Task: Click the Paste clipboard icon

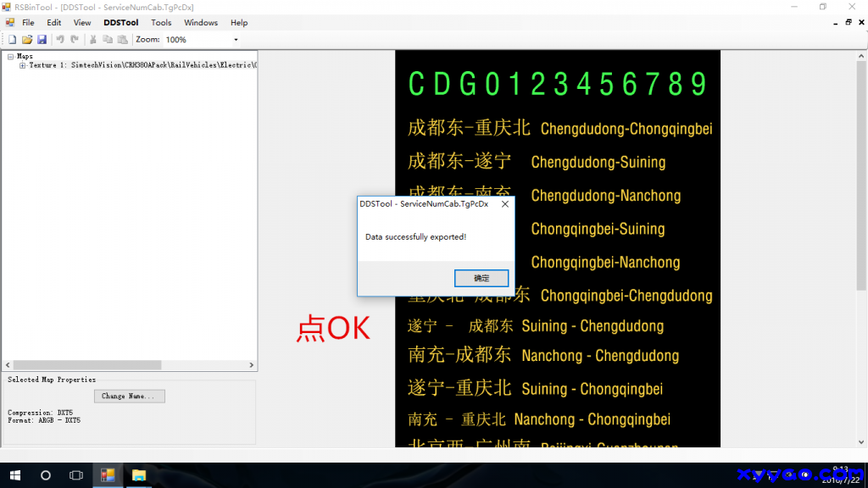Action: coord(122,40)
